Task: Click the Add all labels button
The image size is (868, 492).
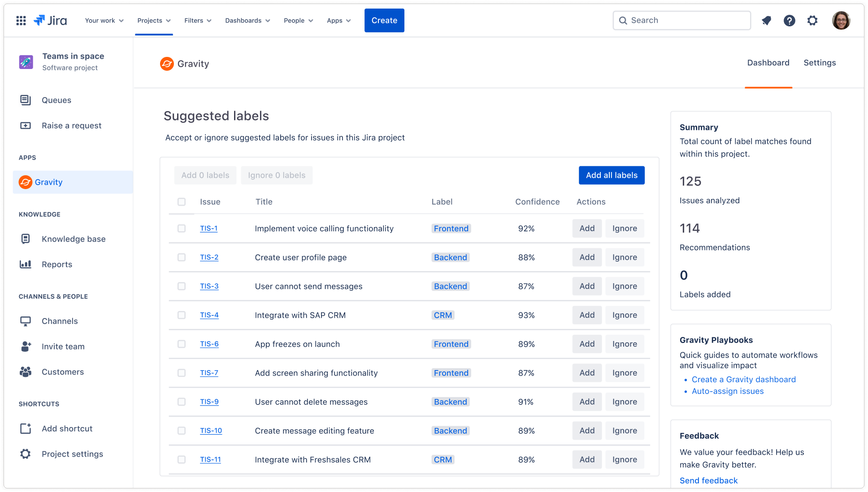Action: pos(612,175)
